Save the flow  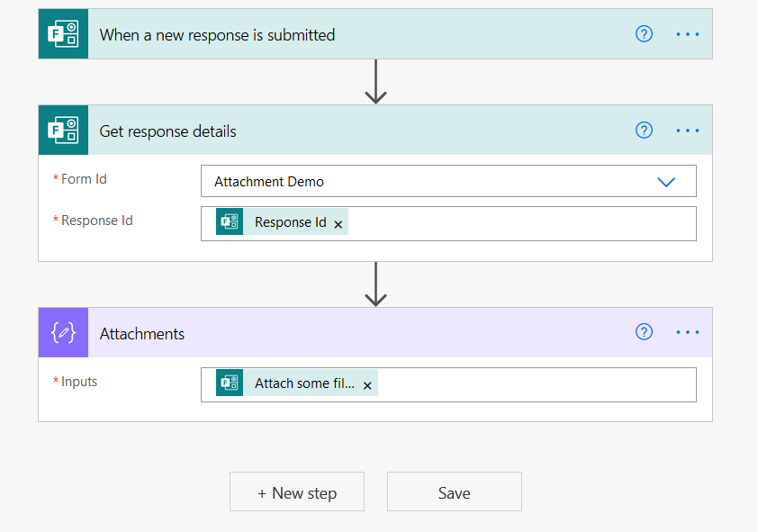coord(454,491)
